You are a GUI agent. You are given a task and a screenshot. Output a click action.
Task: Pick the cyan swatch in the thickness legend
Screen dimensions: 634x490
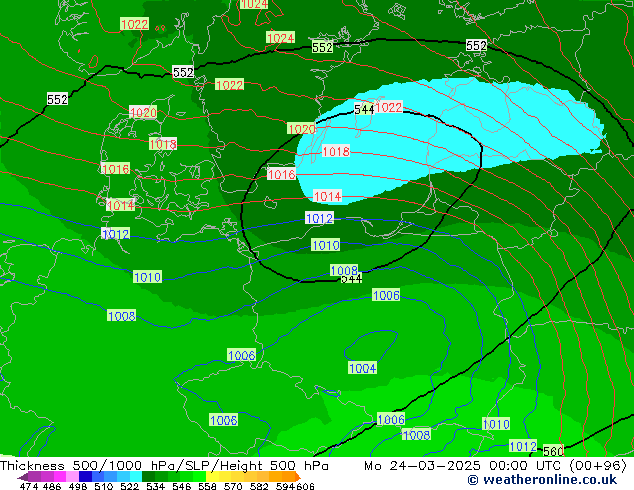point(136,476)
